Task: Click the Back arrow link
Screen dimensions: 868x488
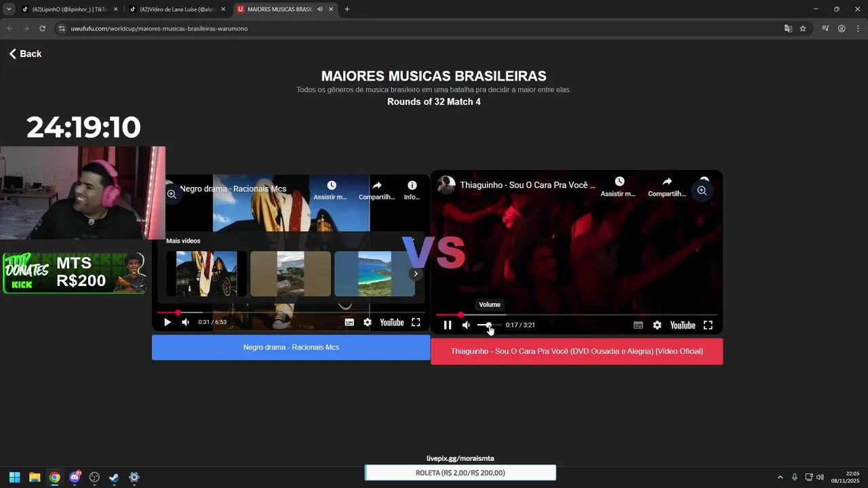Action: tap(25, 54)
